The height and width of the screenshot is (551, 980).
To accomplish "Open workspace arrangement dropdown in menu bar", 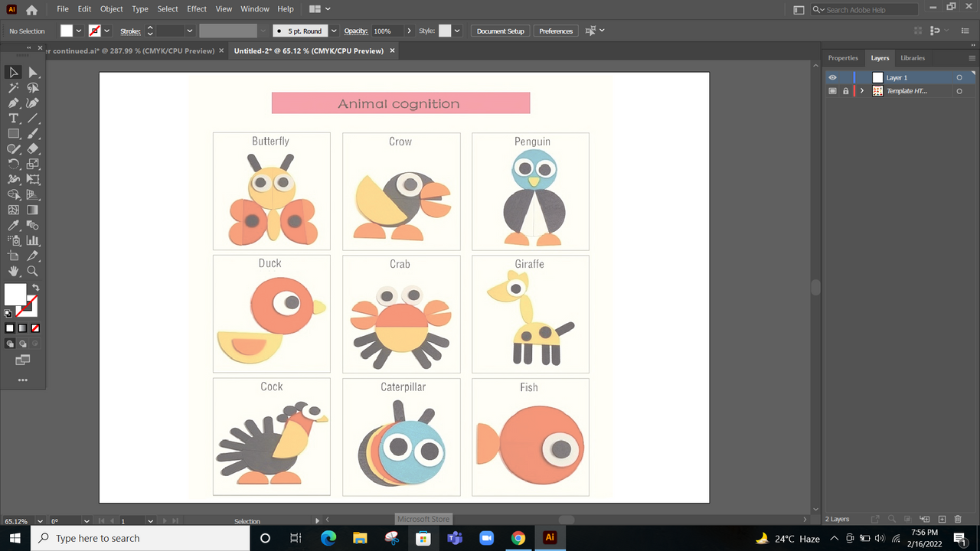I will tap(328, 9).
